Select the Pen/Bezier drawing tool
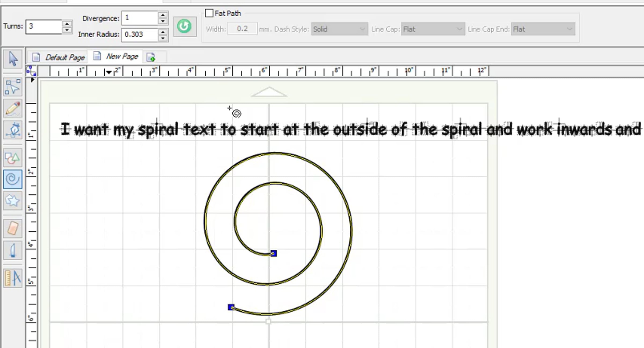Image resolution: width=644 pixels, height=348 pixels. (x=13, y=130)
